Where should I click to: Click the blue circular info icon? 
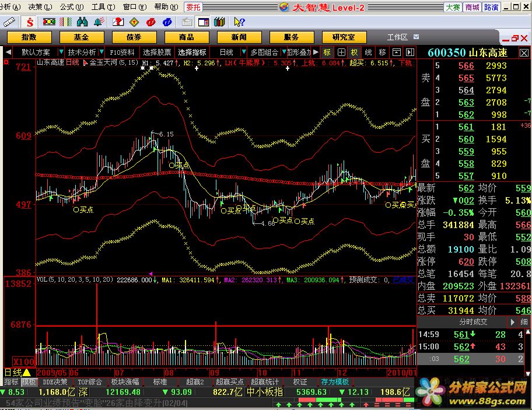coord(167,22)
